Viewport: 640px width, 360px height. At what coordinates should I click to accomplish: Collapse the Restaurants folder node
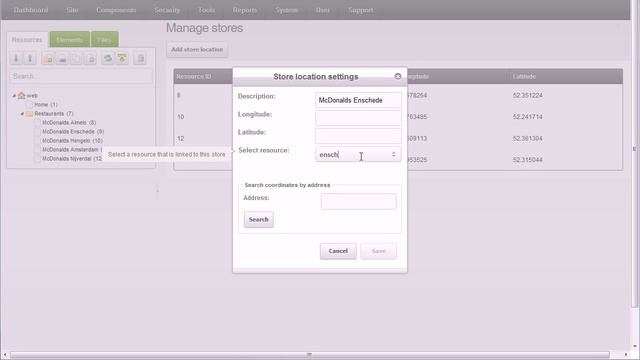(22, 113)
